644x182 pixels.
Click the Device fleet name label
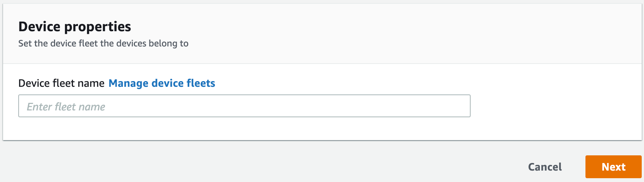click(x=61, y=83)
